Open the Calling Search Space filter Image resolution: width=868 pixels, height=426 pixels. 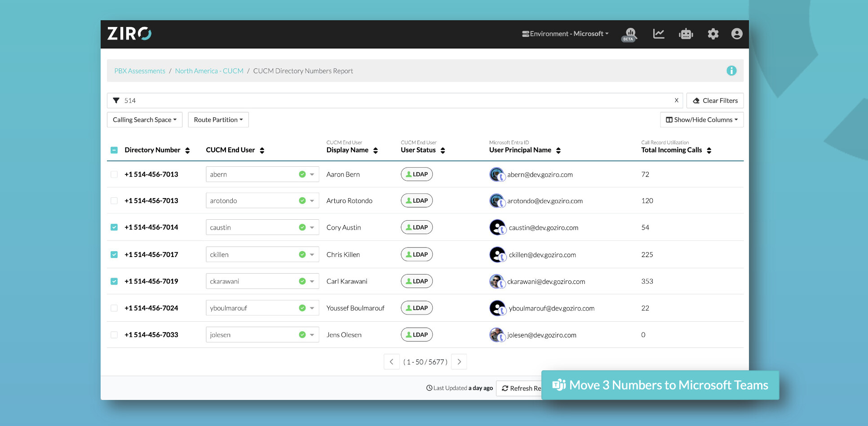(145, 120)
